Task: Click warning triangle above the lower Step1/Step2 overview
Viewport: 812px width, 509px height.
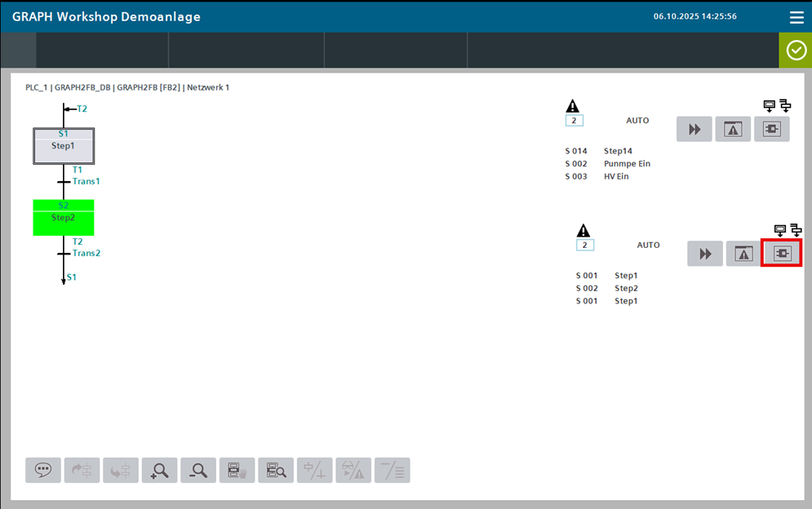Action: pos(583,230)
